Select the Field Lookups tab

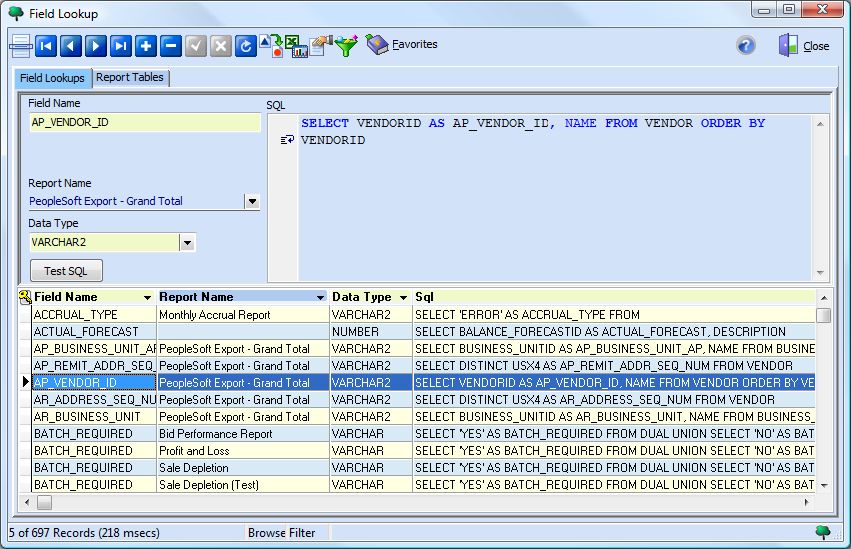(52, 78)
